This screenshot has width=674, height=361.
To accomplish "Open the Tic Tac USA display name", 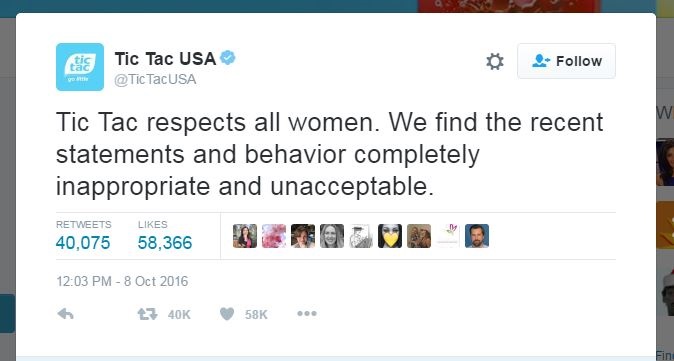I will click(x=165, y=59).
